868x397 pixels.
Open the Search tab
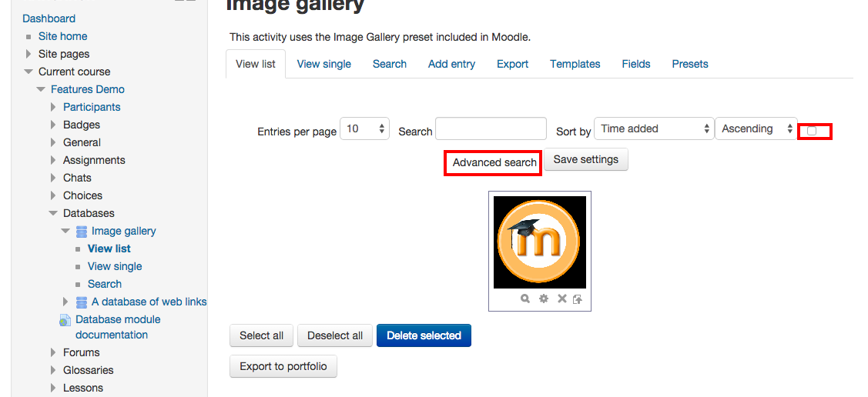point(389,64)
